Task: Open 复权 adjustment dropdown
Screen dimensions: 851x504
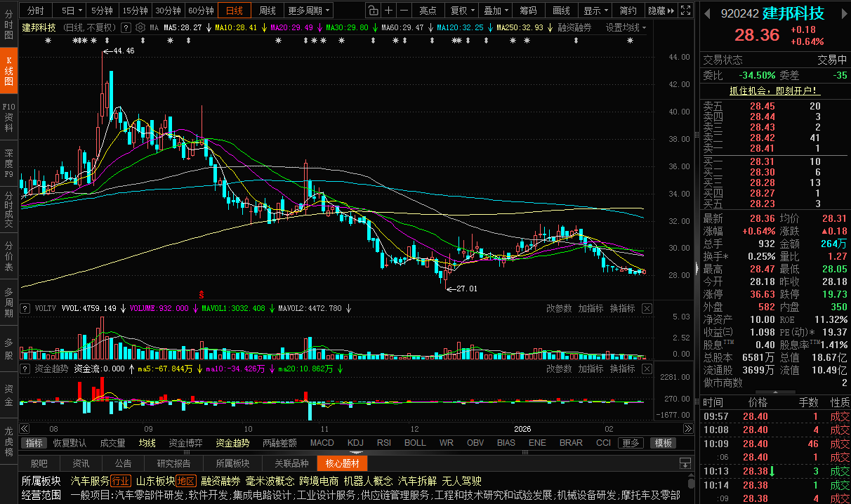Action: [461, 11]
